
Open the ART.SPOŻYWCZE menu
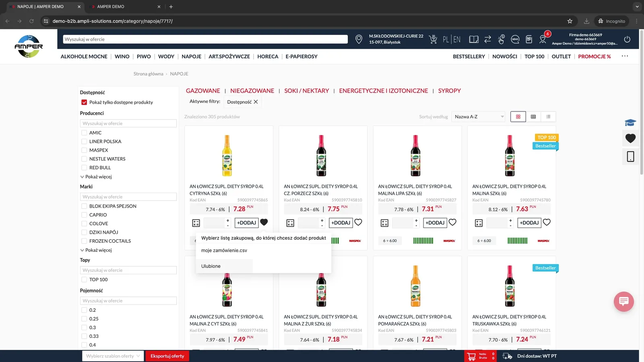click(229, 56)
